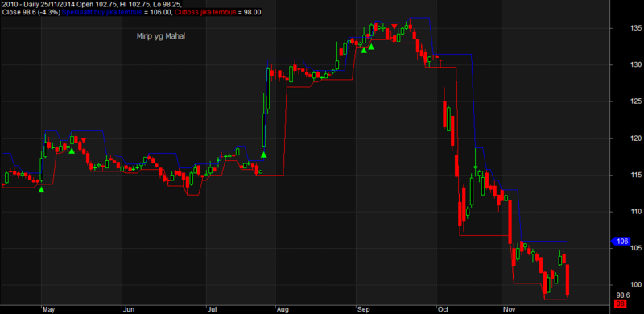This screenshot has height=314, width=644.
Task: Select the red sell arrow in mid-May
Action: pos(84,141)
